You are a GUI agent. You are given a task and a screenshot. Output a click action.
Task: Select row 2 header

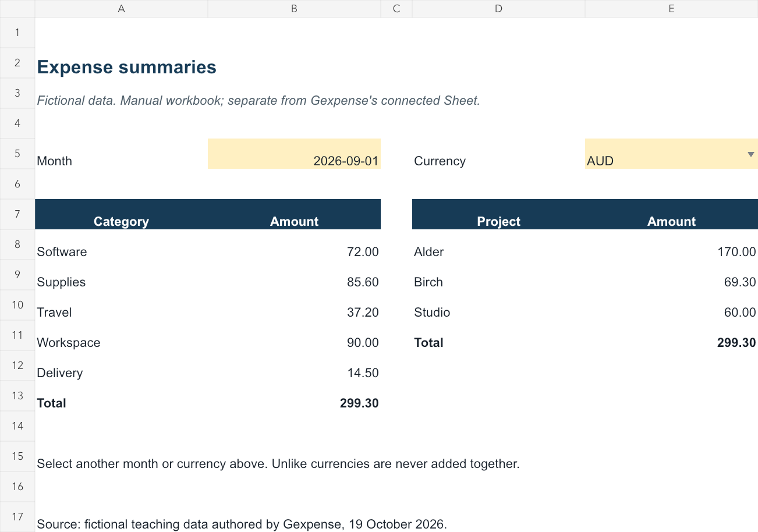tap(17, 63)
